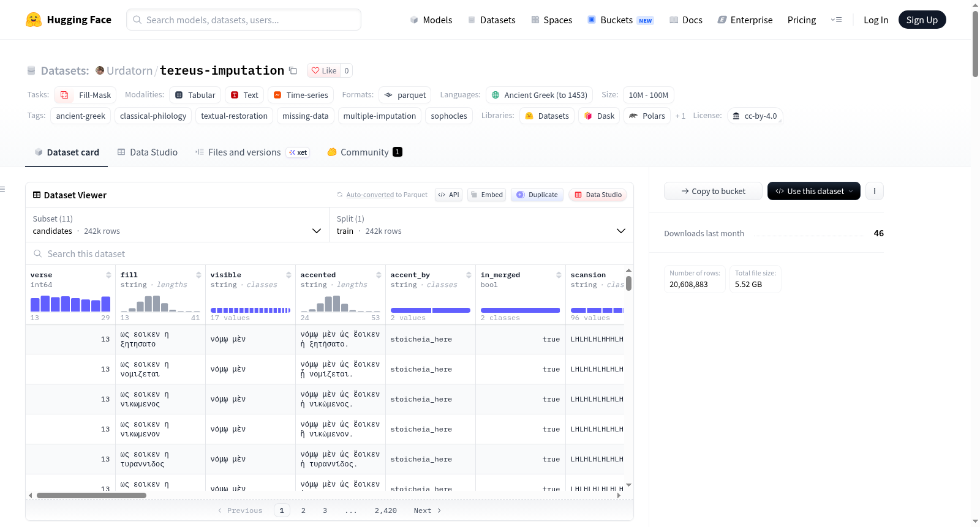
Task: Sort the fill column with its sort icon
Action: click(x=198, y=275)
